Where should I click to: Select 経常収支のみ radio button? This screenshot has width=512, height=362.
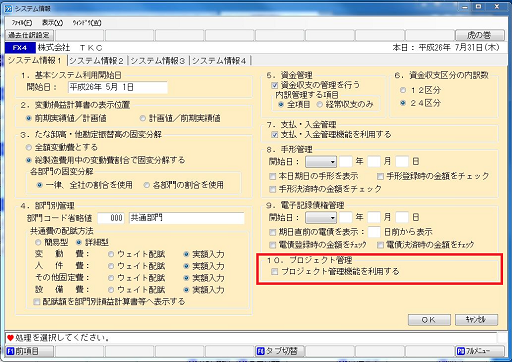320,105
